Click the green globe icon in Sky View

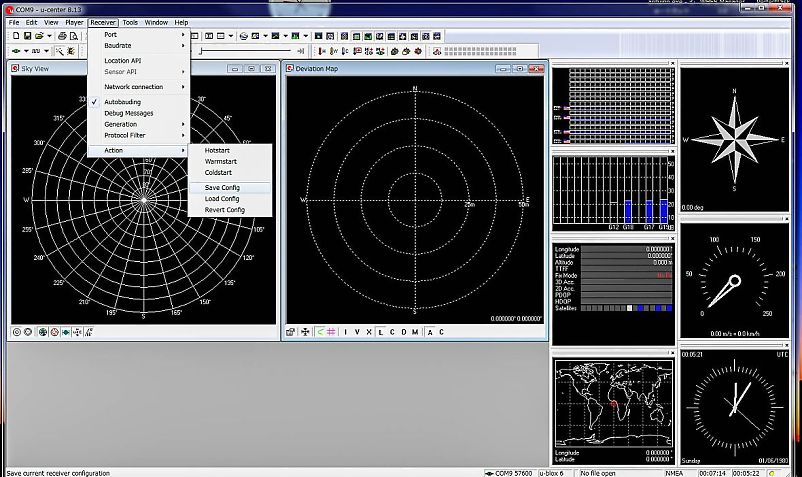tap(43, 332)
